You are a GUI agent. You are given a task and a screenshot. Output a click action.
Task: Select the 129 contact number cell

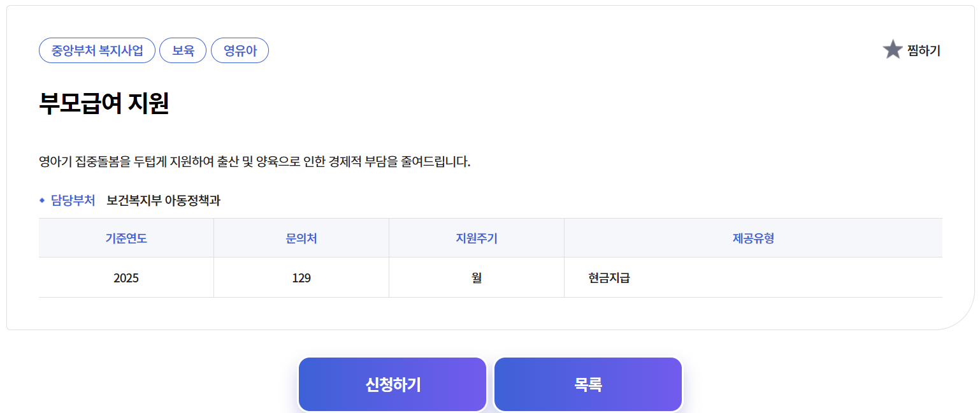click(x=301, y=277)
